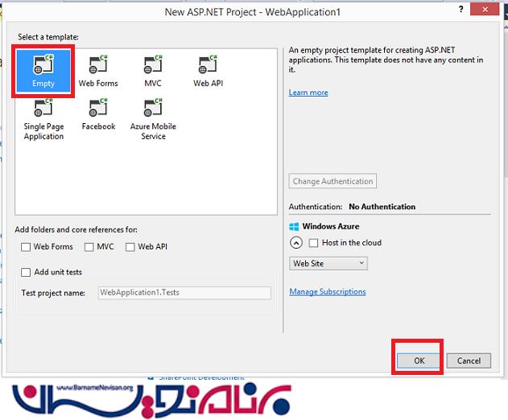Viewport: 508px width, 420px height.
Task: Click the OK button
Action: tap(419, 360)
